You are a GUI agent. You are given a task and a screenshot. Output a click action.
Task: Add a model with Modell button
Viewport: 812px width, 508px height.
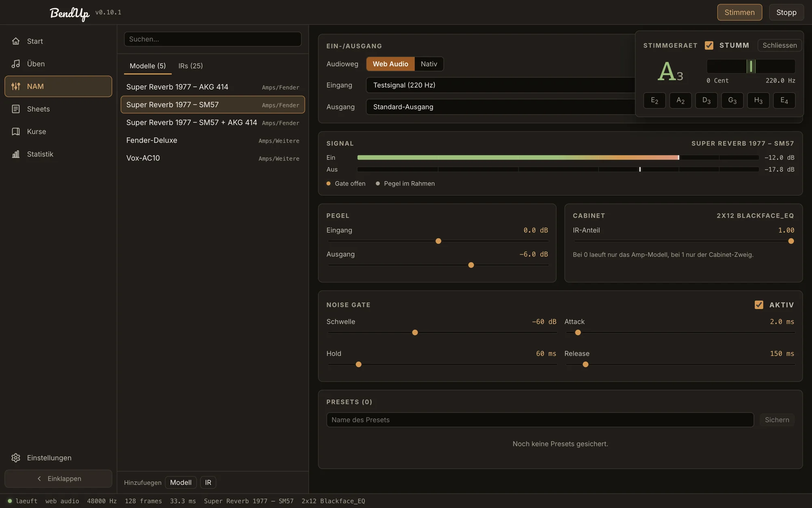pos(181,482)
